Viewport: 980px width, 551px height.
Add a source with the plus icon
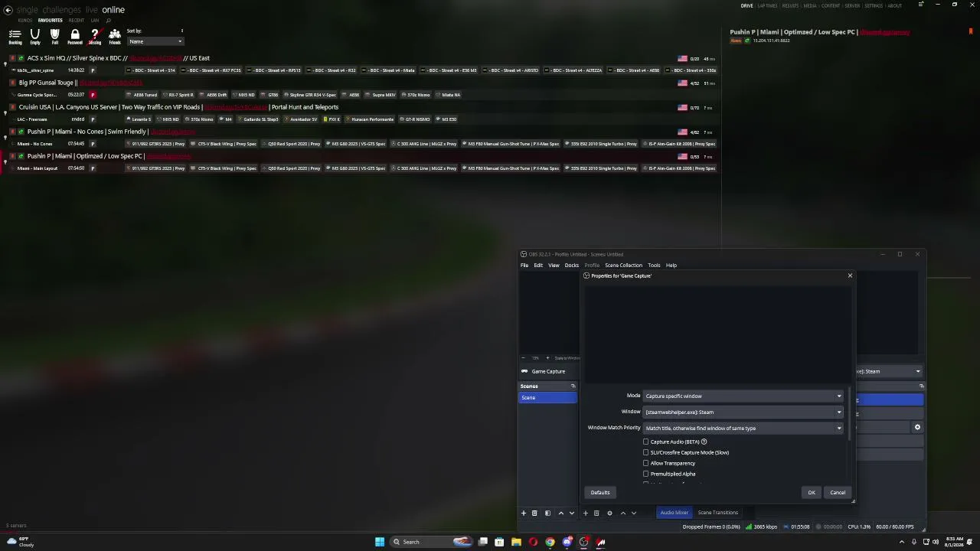pos(586,513)
